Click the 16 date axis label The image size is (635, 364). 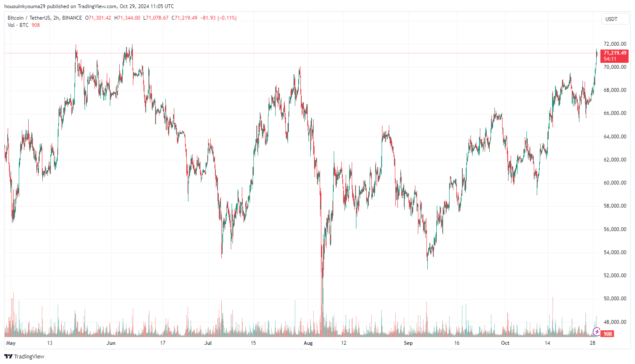(x=457, y=343)
